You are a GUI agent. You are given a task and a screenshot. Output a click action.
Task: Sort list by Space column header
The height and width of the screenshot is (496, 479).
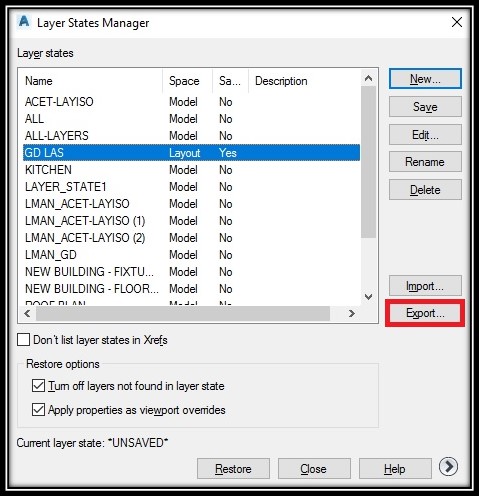[x=188, y=81]
